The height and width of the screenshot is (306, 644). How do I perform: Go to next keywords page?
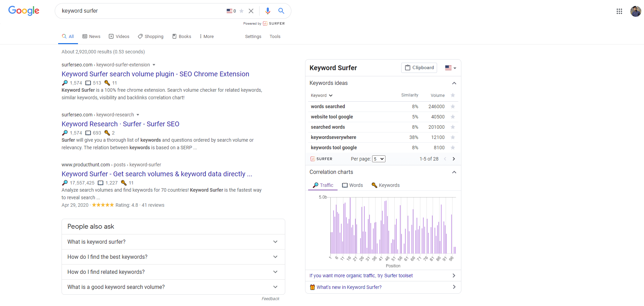coord(454,159)
